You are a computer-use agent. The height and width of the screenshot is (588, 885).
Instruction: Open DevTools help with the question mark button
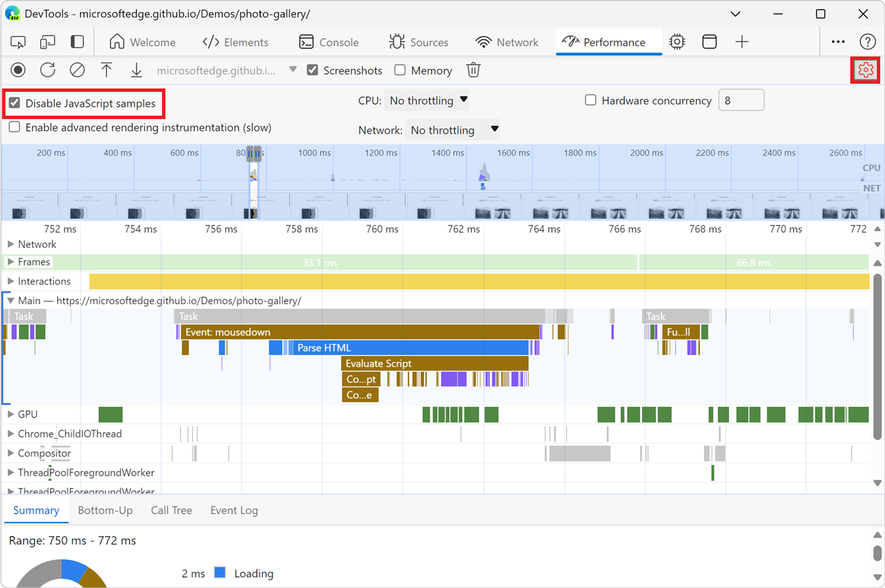tap(868, 42)
